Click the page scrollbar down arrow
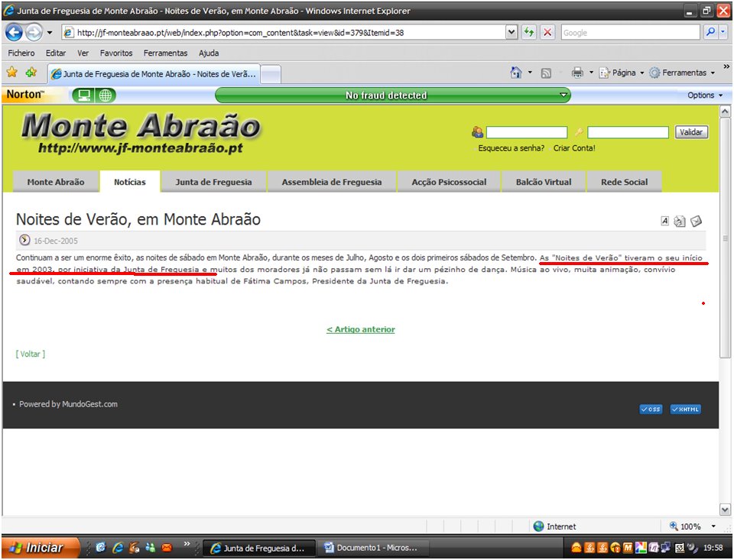This screenshot has width=734, height=560. (x=725, y=510)
